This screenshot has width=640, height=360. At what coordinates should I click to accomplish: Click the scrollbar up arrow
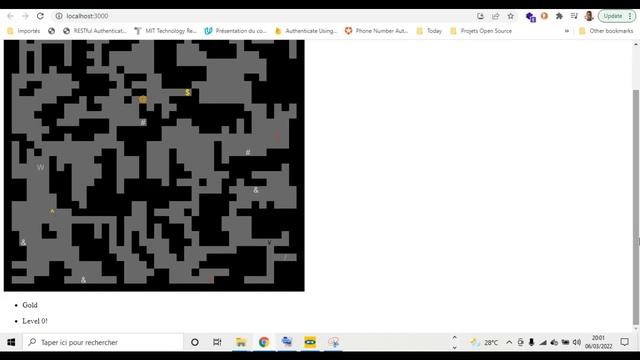tap(636, 44)
